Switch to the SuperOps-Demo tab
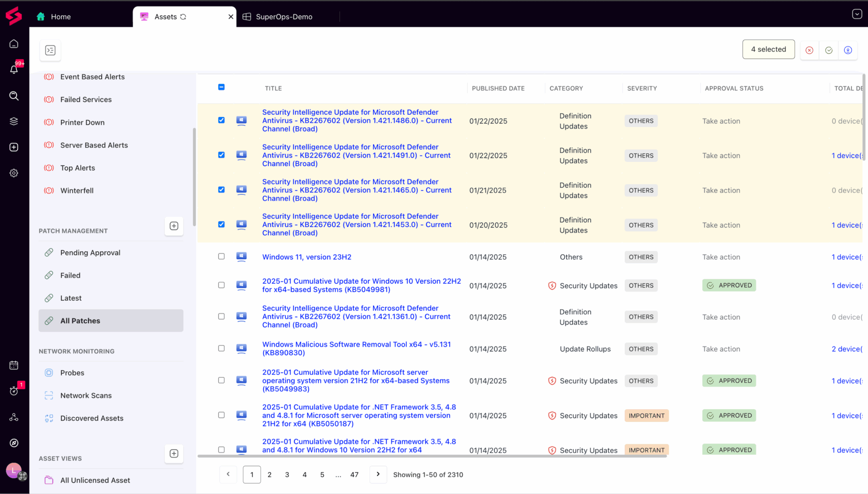 click(x=284, y=17)
